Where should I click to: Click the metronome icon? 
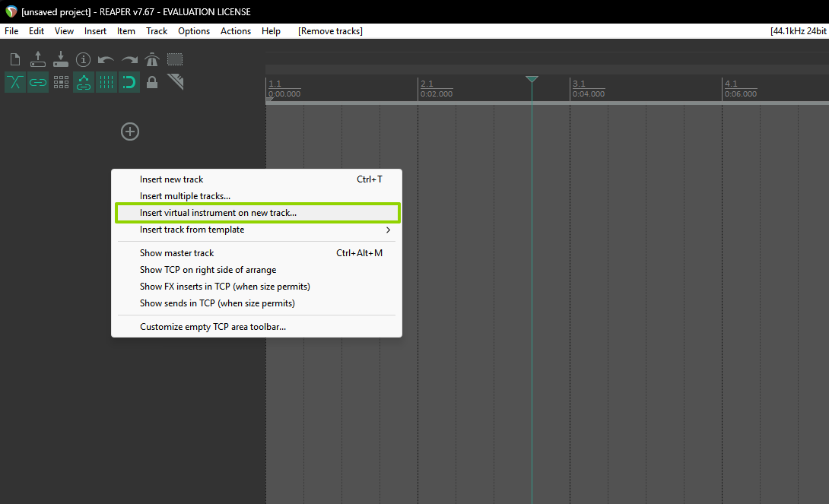(152, 59)
